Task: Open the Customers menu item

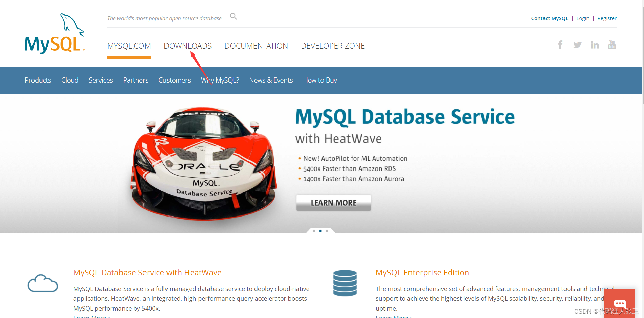Action: click(x=175, y=80)
